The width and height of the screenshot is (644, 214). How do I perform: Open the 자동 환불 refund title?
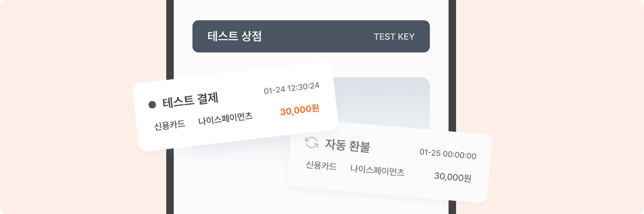[348, 146]
